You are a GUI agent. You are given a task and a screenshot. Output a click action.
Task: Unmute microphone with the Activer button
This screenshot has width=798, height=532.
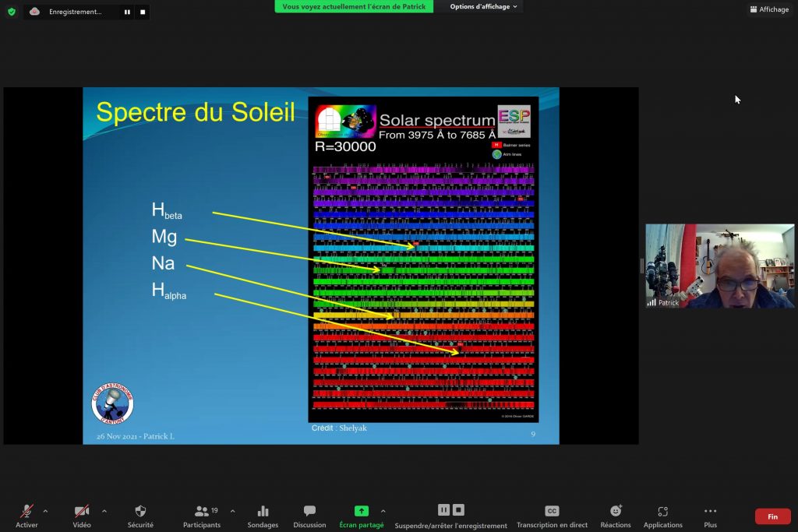coord(26,516)
